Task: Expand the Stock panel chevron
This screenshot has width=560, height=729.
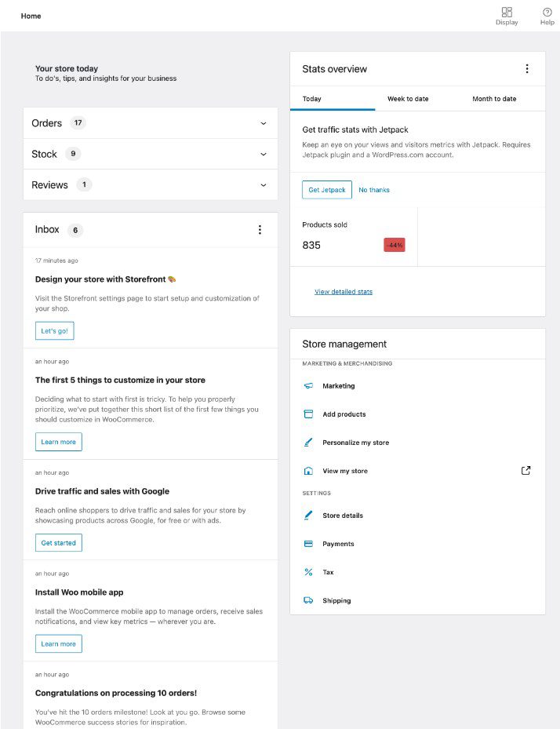Action: [263, 155]
